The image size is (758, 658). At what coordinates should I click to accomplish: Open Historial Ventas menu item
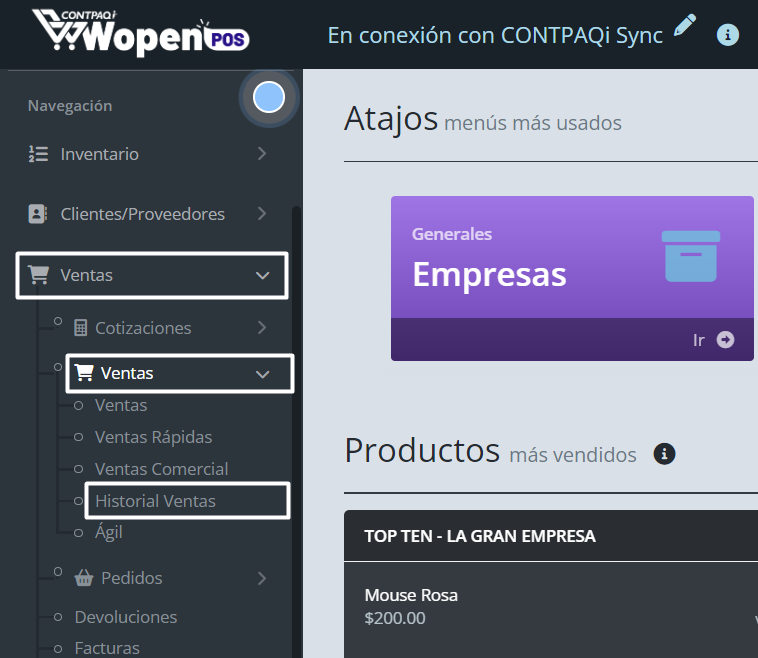tap(155, 501)
